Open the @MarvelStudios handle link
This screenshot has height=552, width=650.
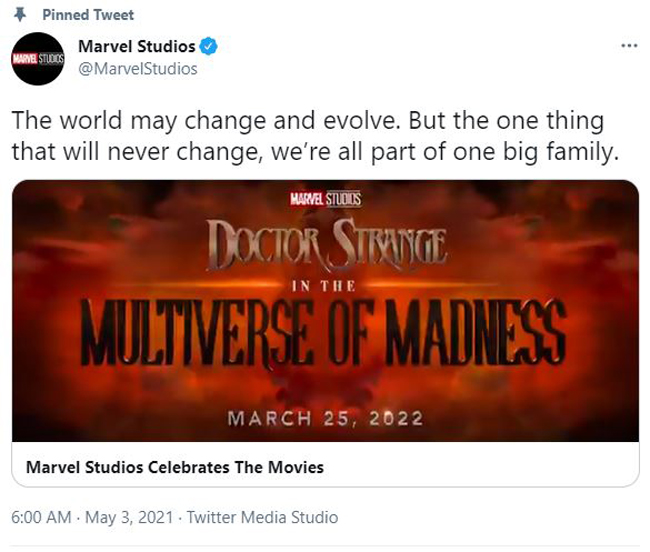(x=138, y=69)
